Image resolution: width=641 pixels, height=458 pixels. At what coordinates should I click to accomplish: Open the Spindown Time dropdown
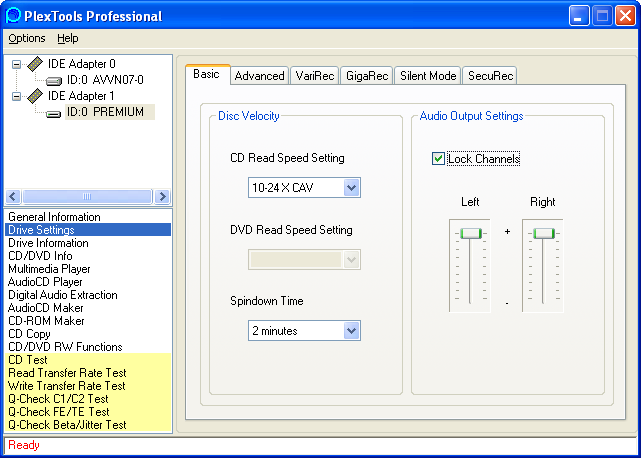tap(304, 331)
